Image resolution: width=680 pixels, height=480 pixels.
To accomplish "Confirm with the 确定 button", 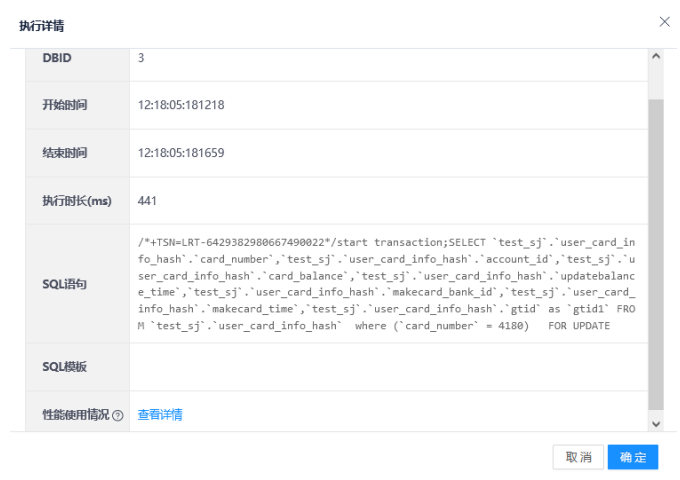I will point(633,457).
